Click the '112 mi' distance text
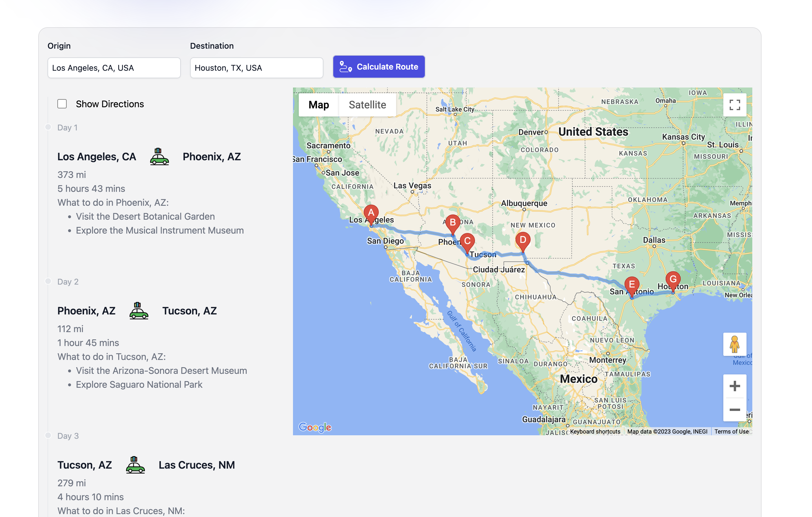The height and width of the screenshot is (517, 812). tap(70, 329)
